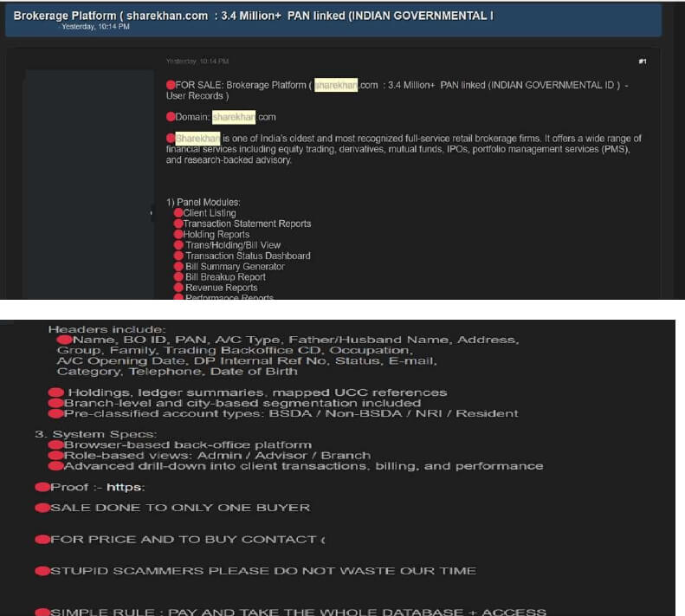
Task: Click the 'Yesterday, 10:14 PM' header date
Action: click(95, 27)
